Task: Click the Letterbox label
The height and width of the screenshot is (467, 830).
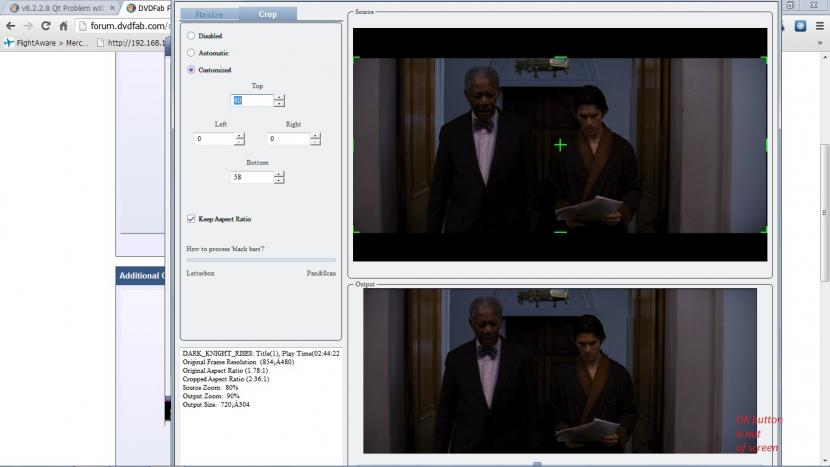Action: [200, 273]
